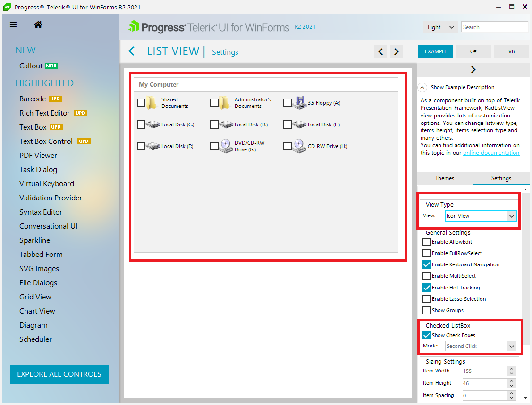Open Chart View from sidebar
This screenshot has height=405, width=532.
(37, 311)
